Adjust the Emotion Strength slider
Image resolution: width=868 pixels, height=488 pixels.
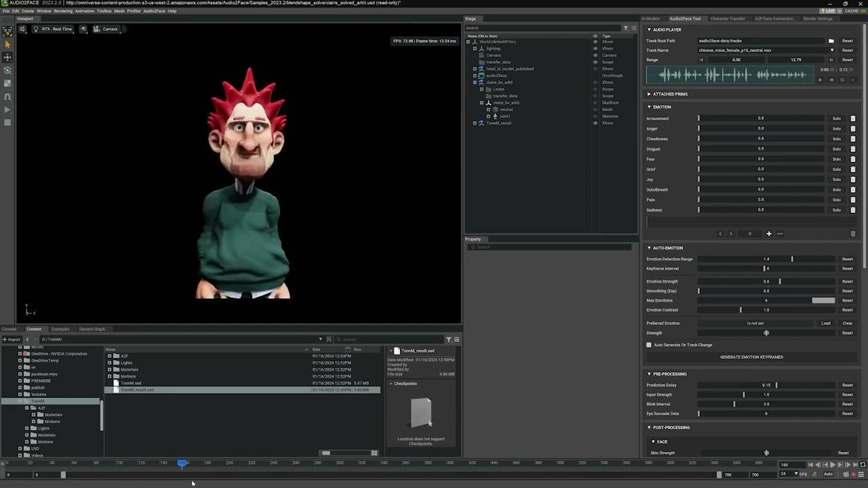pyautogui.click(x=779, y=281)
